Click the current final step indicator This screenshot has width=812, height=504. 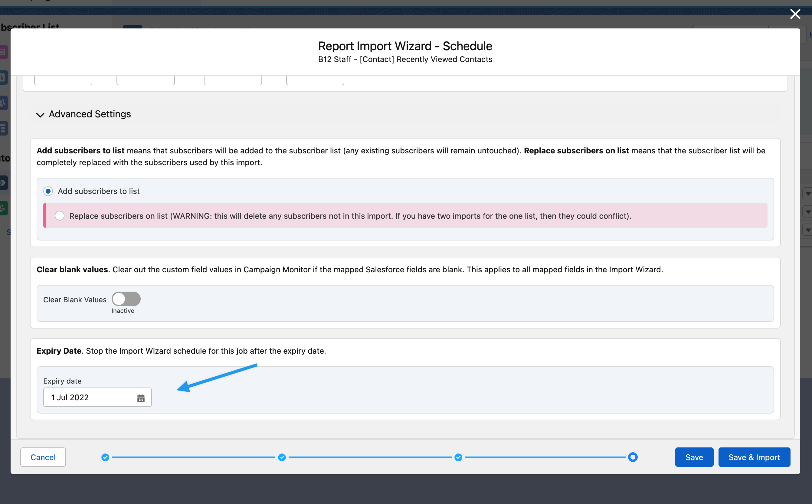[x=632, y=457]
